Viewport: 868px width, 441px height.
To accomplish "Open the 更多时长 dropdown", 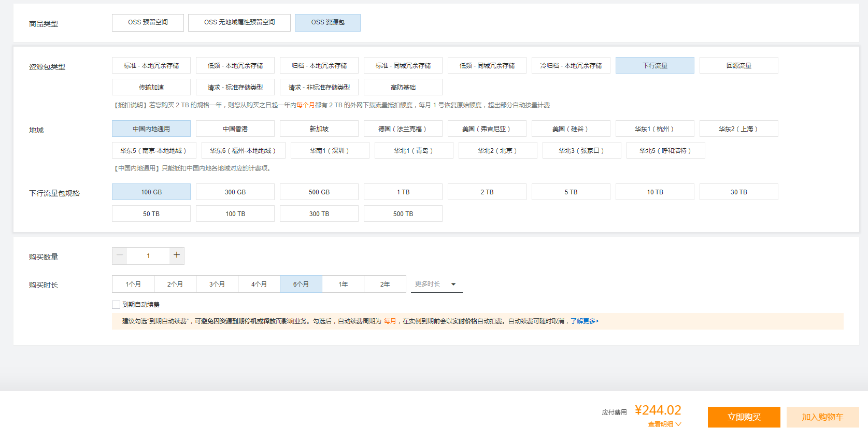I will [x=436, y=284].
